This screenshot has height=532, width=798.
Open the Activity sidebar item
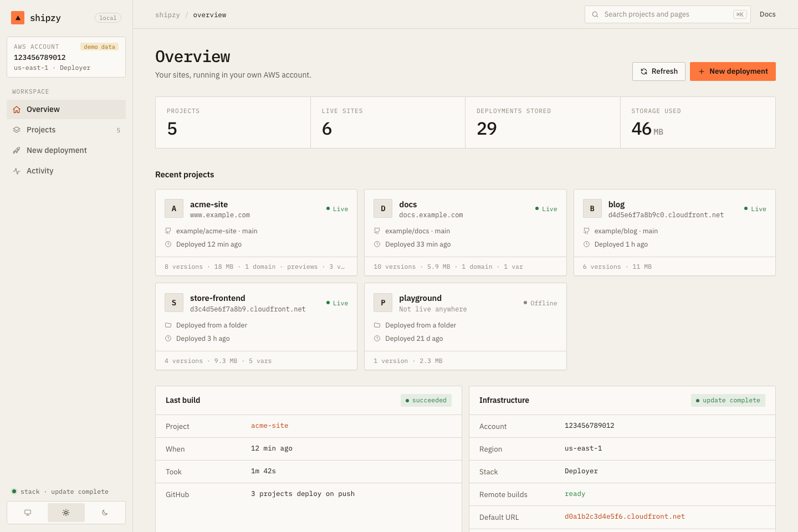(66, 171)
